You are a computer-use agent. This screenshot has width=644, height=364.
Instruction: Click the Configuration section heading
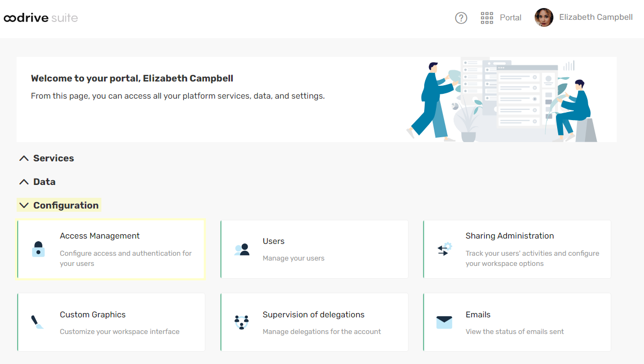tap(66, 205)
